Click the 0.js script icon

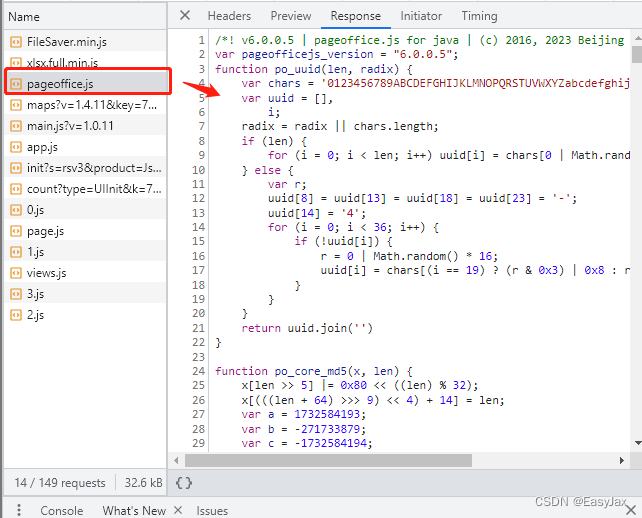coord(16,210)
